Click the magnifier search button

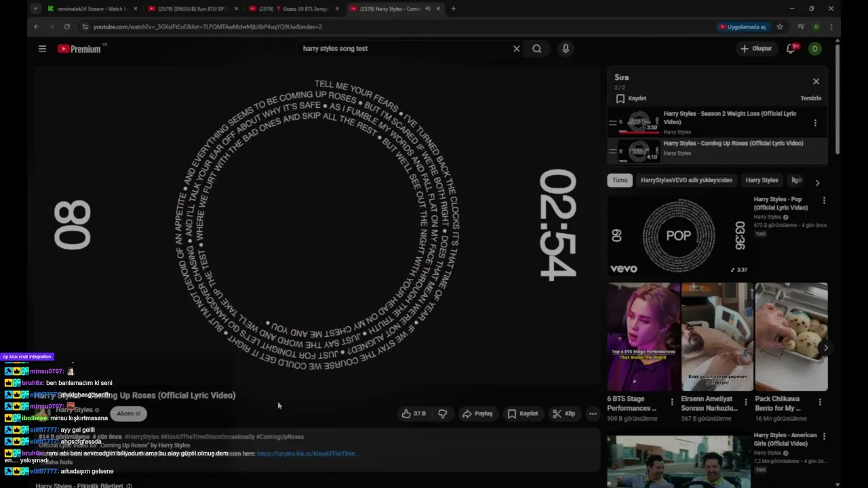[x=537, y=49]
